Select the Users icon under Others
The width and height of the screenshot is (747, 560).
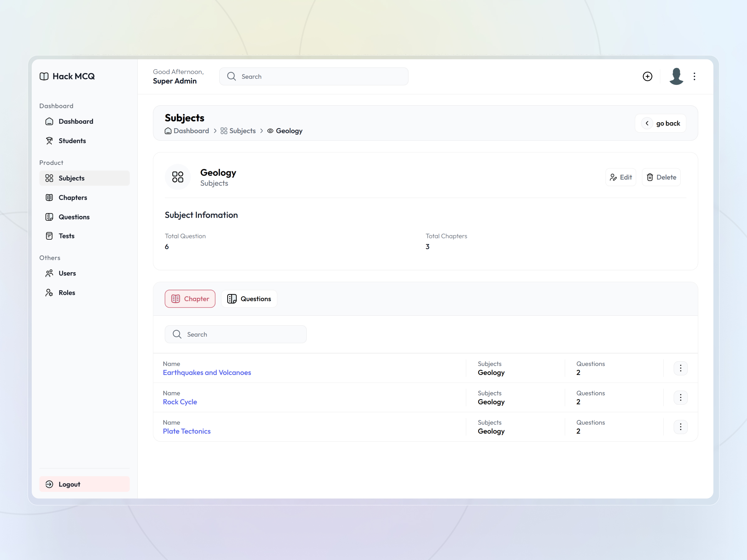point(49,273)
